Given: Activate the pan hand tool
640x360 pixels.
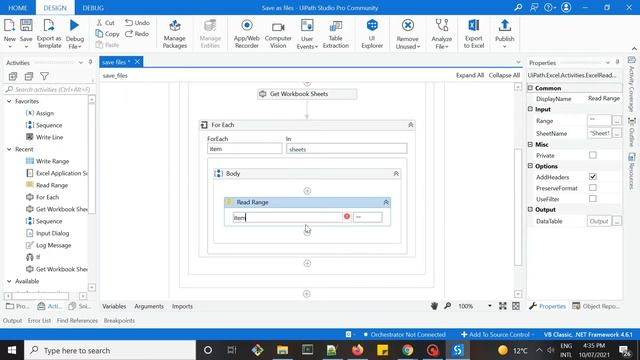Looking at the screenshot, I should [x=434, y=306].
